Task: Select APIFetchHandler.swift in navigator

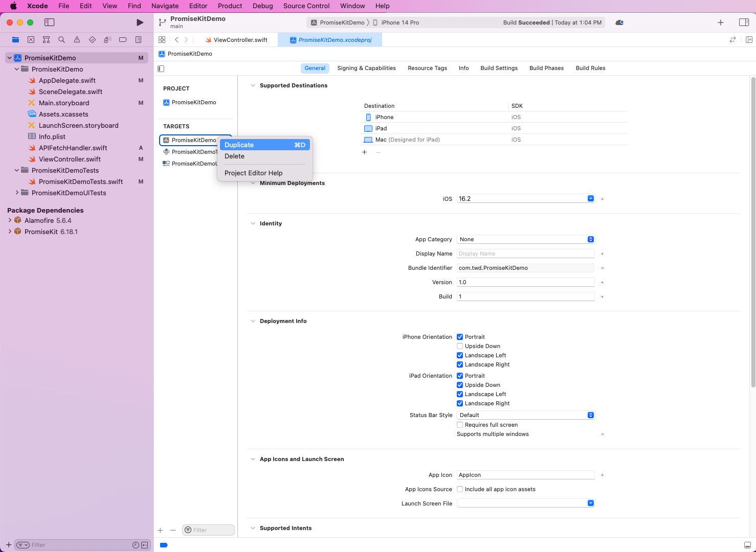Action: pyautogui.click(x=73, y=148)
